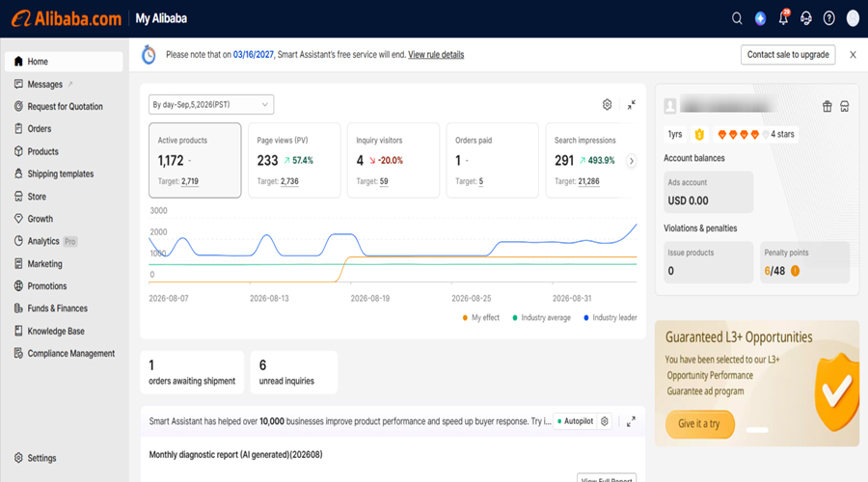Click penalty points warning icon
This screenshot has width=868, height=482.
pos(795,271)
